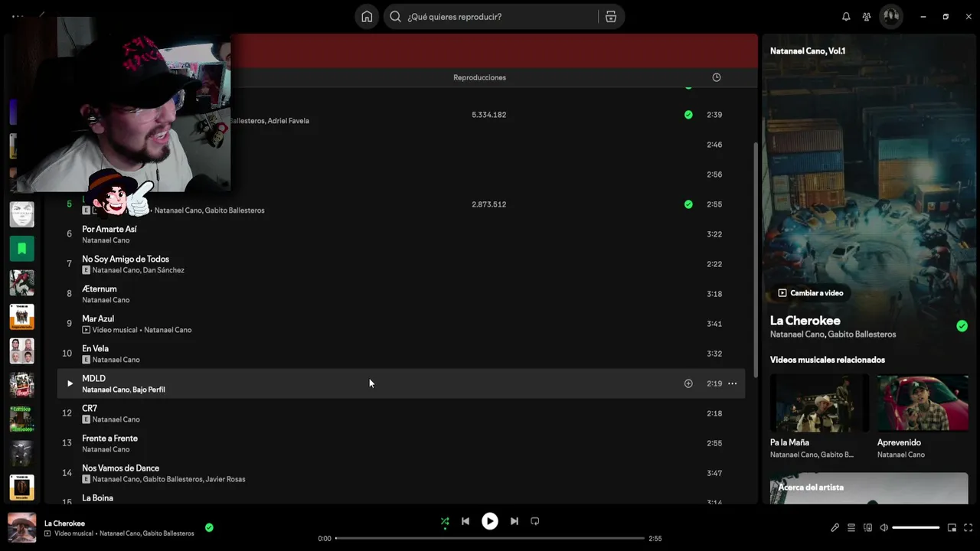Open the notifications bell
The image size is (980, 551).
coord(846,17)
